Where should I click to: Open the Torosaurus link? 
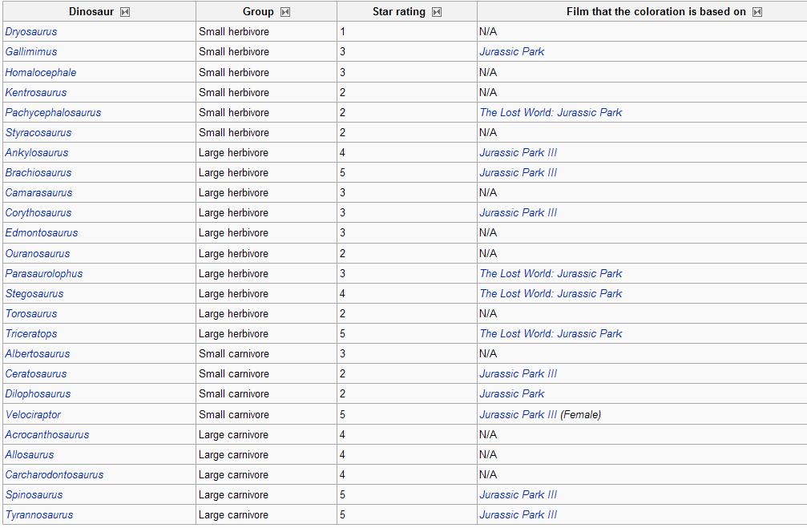coord(31,314)
